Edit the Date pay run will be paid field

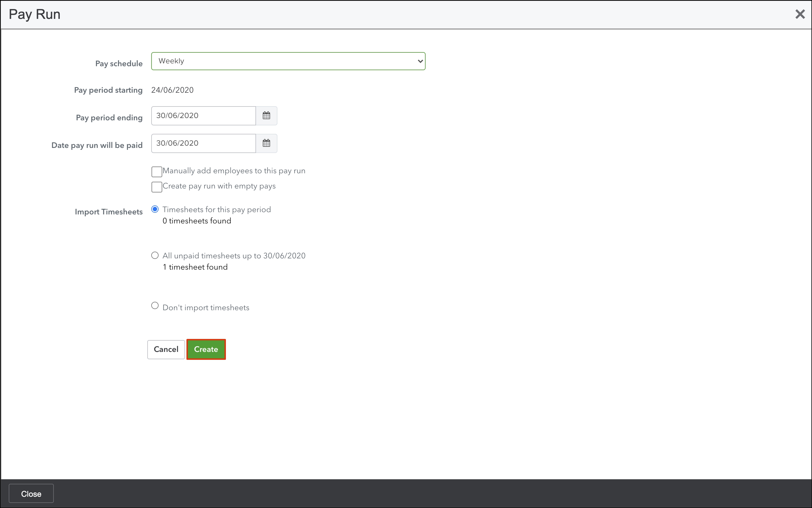tap(203, 143)
